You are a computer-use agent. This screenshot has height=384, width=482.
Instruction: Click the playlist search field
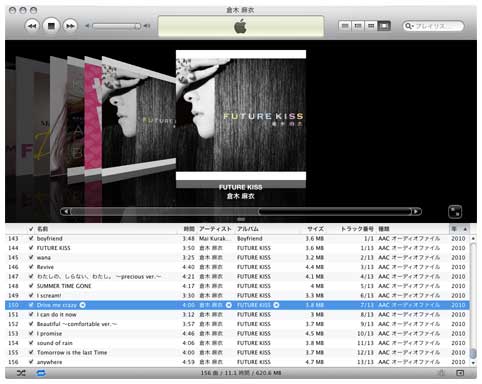[433, 26]
